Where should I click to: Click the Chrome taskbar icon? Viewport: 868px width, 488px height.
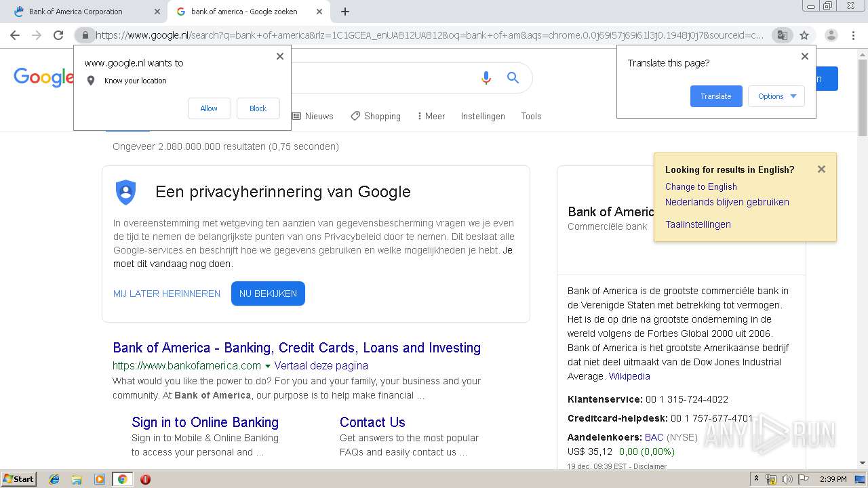(x=122, y=479)
